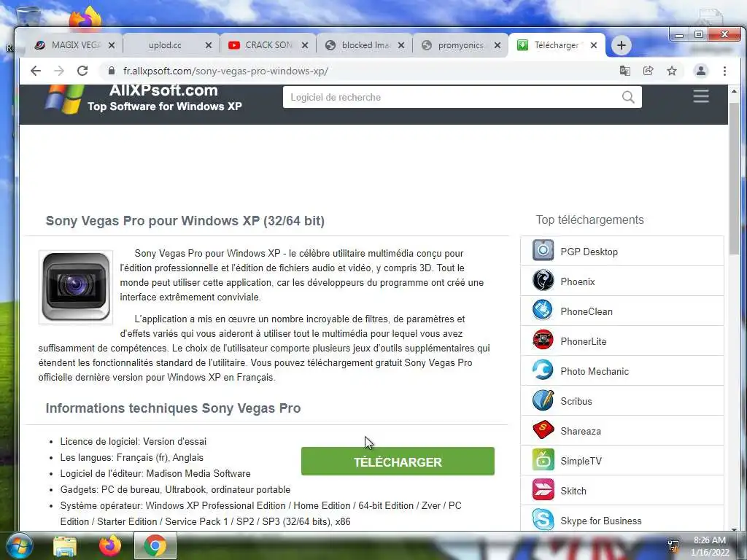Click the PGP Desktop icon in Top téléchargements
The image size is (747, 560).
coord(543,251)
